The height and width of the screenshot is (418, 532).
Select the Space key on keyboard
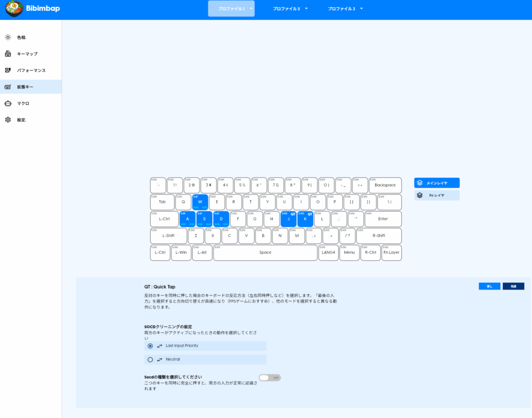[265, 253]
